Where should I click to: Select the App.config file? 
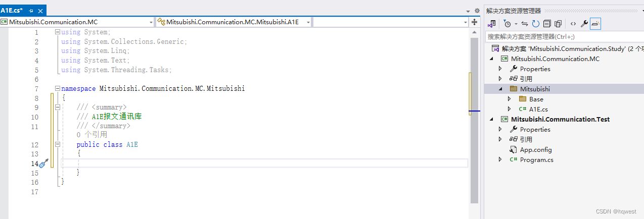point(536,150)
